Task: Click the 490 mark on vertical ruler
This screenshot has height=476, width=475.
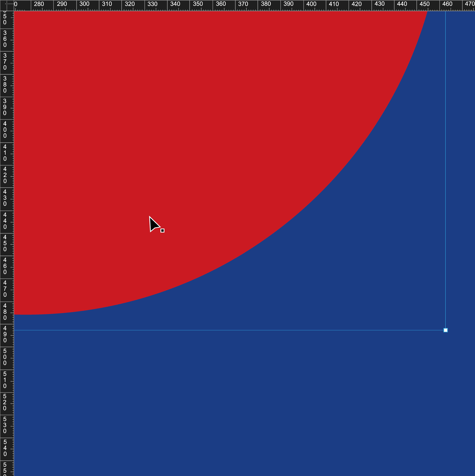Action: tap(5, 334)
